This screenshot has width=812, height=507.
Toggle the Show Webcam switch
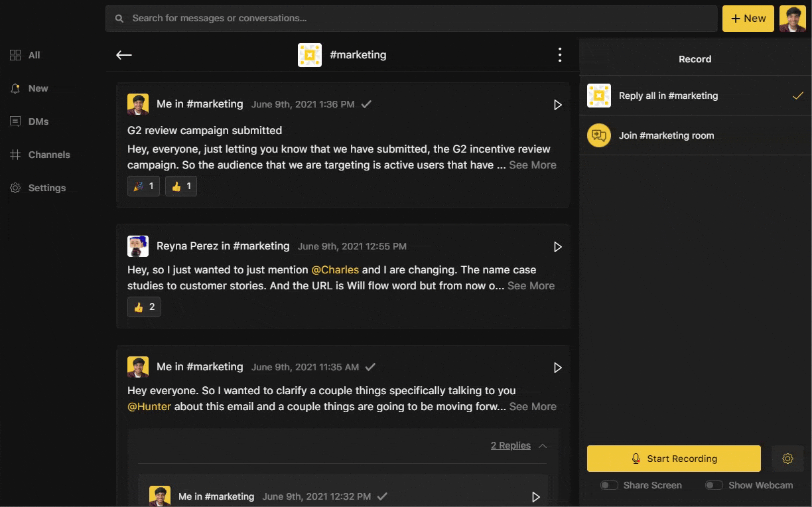click(x=714, y=485)
